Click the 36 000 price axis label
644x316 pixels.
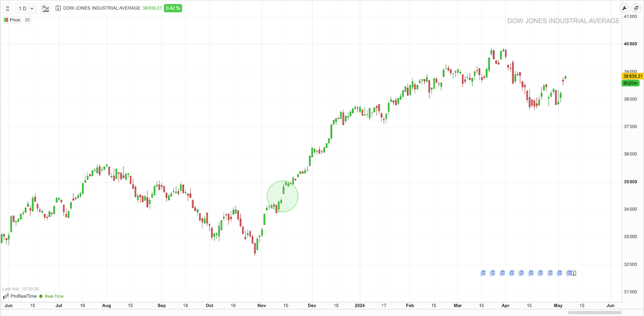pos(630,154)
